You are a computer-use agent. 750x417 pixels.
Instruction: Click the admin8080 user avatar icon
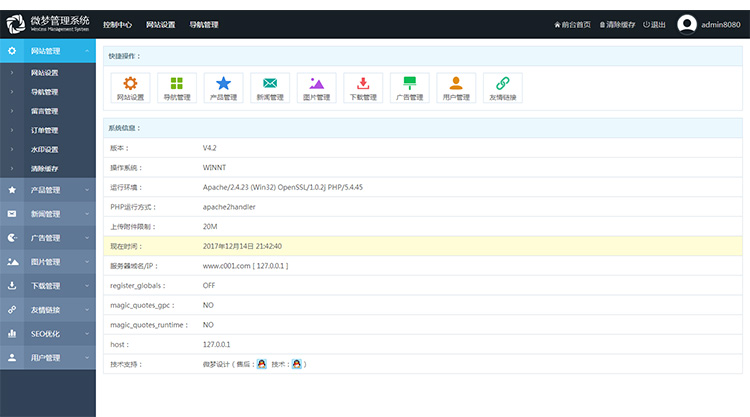[x=687, y=24]
